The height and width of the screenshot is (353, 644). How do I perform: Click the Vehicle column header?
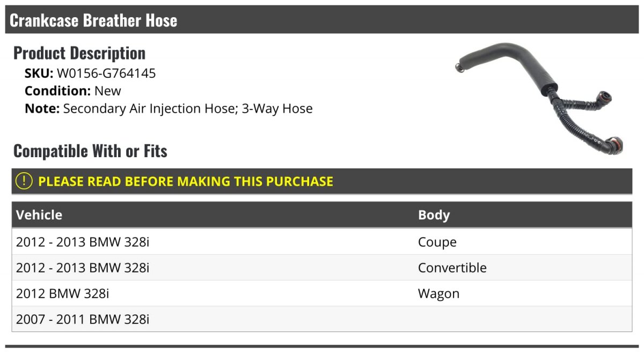pos(39,215)
